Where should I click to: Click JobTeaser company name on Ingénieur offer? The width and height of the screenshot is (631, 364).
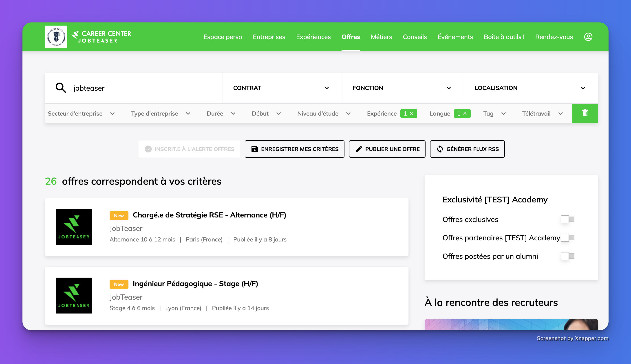tap(126, 297)
